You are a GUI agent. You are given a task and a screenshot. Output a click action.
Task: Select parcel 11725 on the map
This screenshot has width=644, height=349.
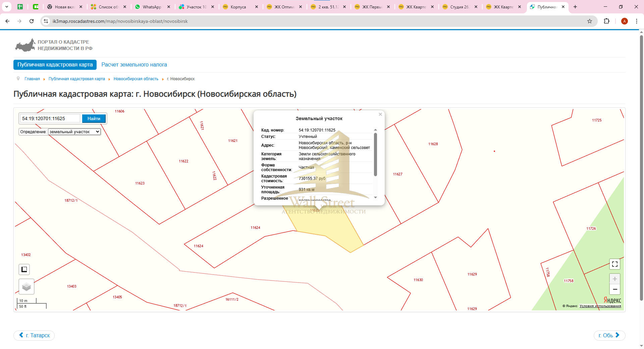point(597,120)
